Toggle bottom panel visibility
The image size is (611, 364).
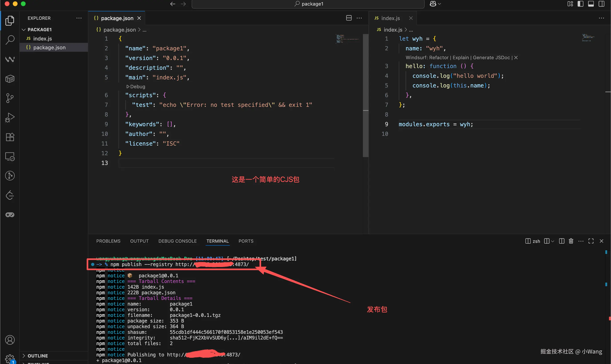(591, 4)
